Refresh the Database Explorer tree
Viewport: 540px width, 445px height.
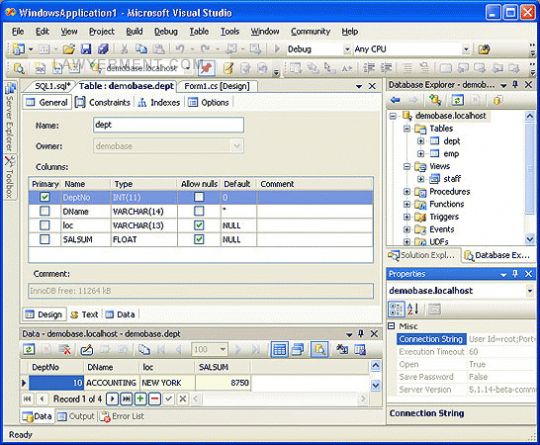point(457,100)
